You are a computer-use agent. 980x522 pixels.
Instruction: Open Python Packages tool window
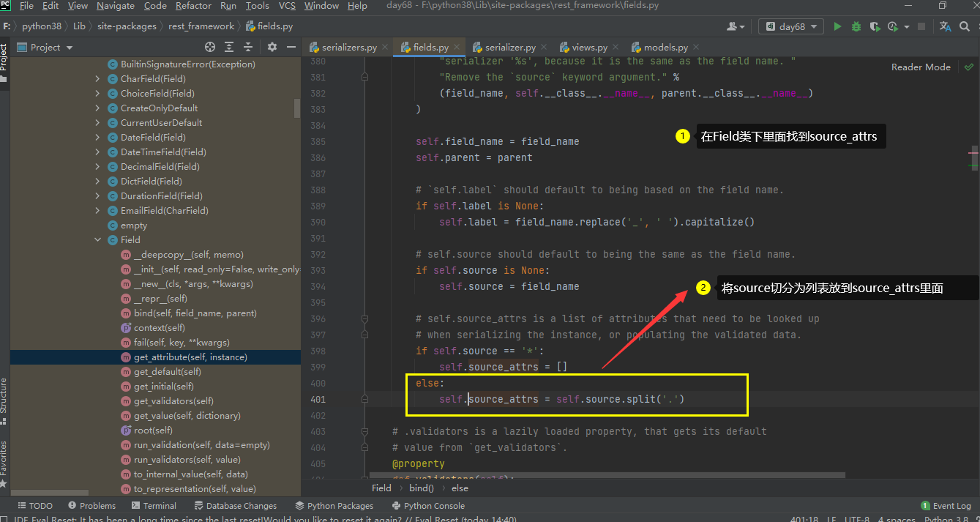click(x=334, y=506)
